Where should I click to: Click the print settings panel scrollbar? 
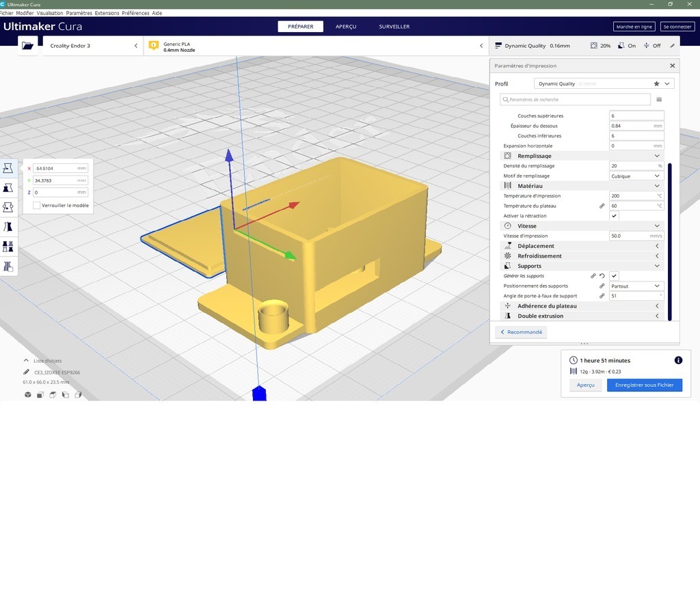coord(669,241)
